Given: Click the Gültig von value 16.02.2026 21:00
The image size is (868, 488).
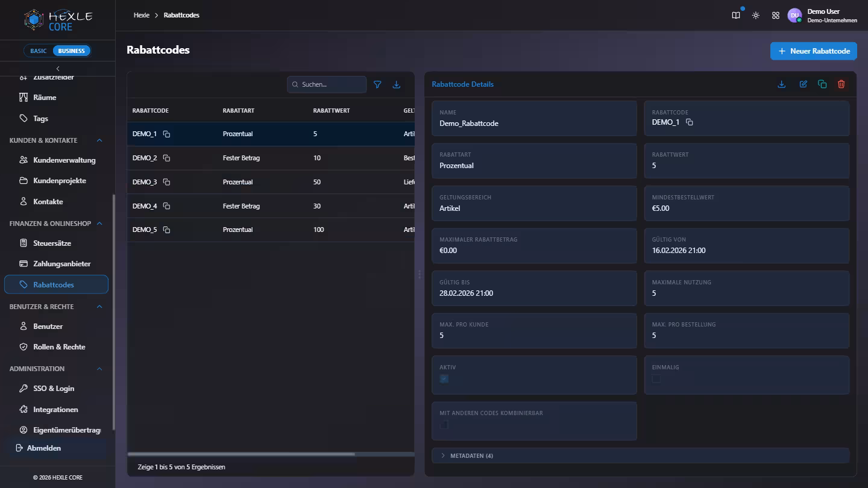Looking at the screenshot, I should click(x=679, y=251).
